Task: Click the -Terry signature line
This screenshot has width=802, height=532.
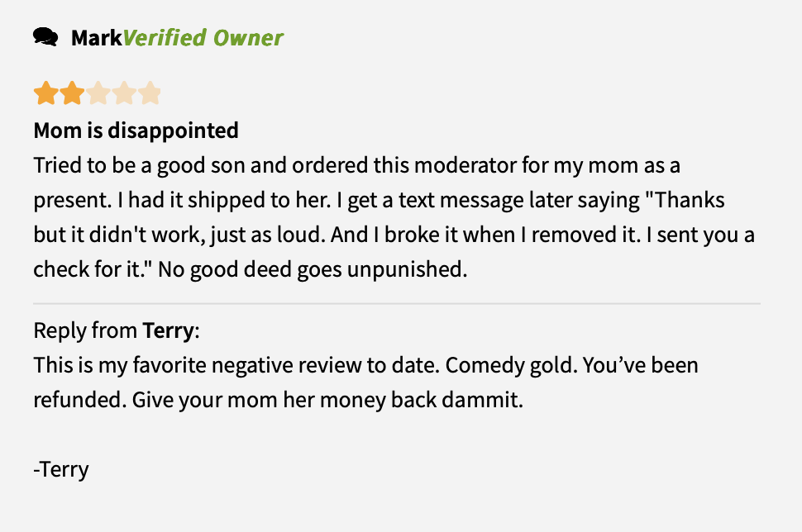Action: pyautogui.click(x=61, y=469)
